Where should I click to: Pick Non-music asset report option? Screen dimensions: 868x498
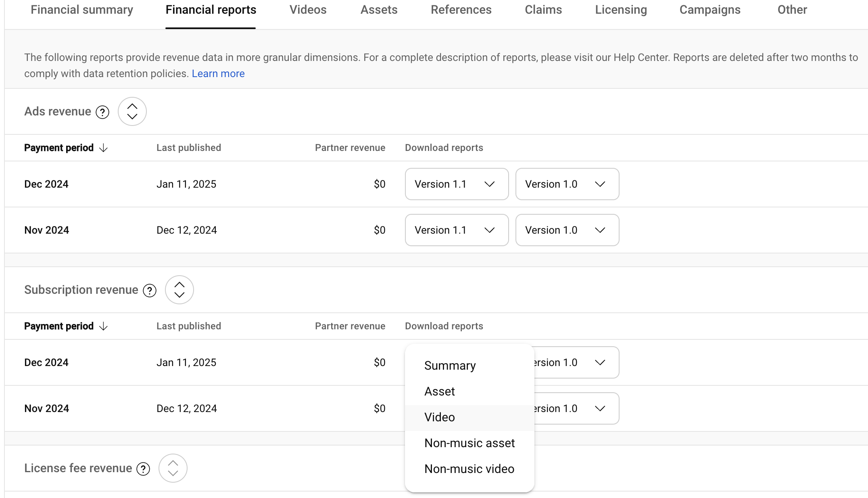click(x=469, y=443)
